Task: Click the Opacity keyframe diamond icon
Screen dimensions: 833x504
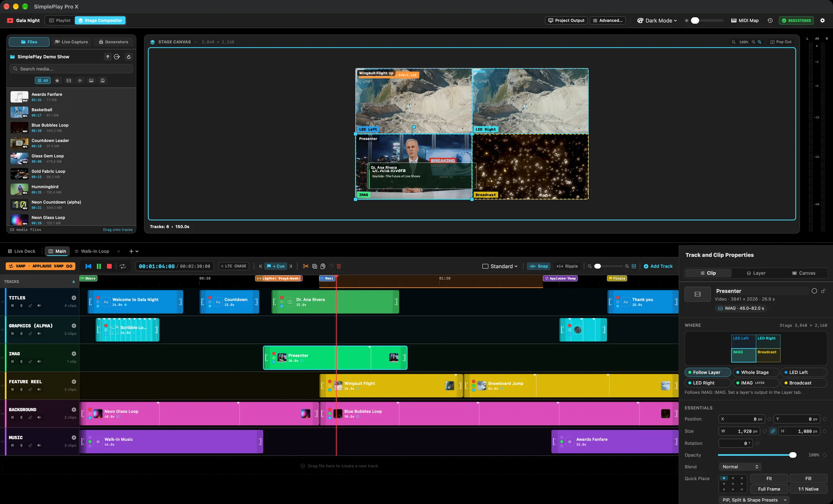Action: (x=825, y=455)
